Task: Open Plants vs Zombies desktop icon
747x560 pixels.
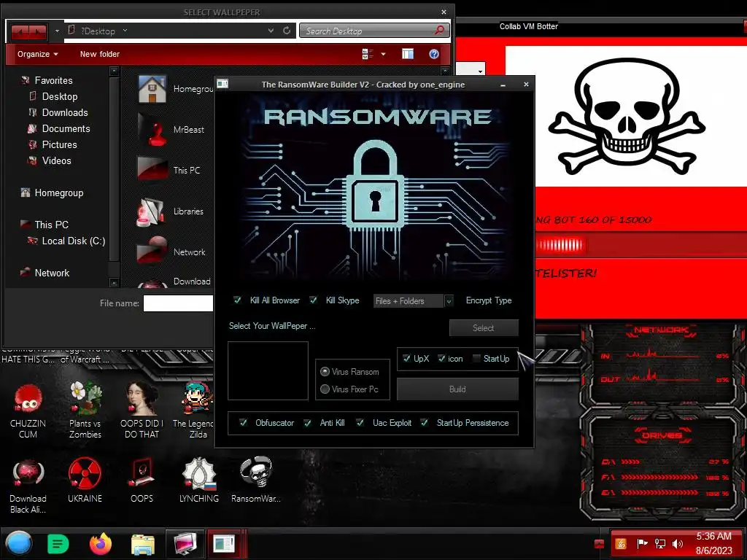Action: coord(85,410)
